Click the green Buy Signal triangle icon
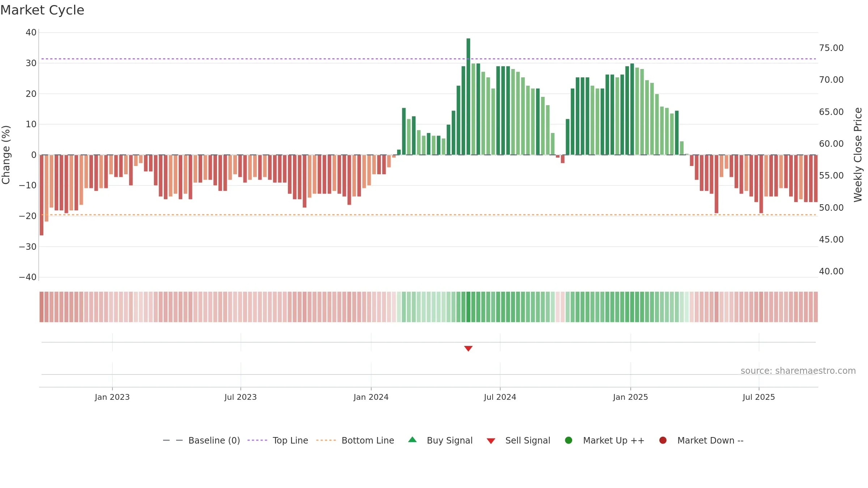This screenshot has height=488, width=868. (x=412, y=440)
